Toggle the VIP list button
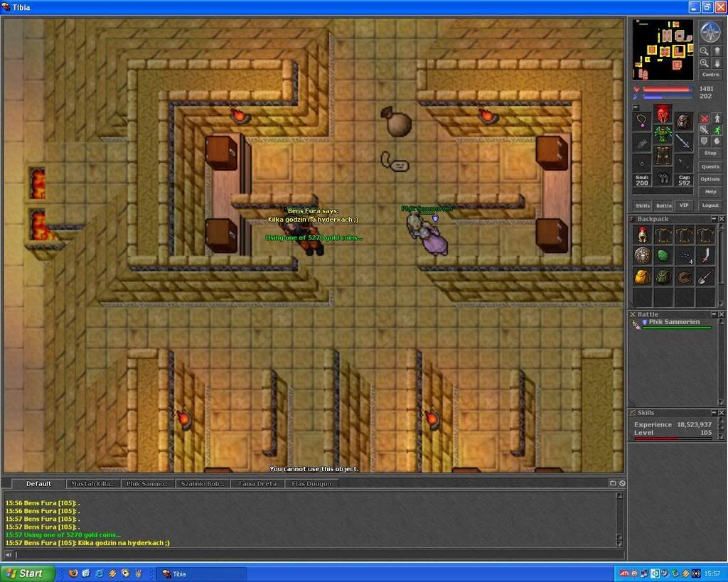Viewport: 728px width, 582px height. (x=684, y=205)
